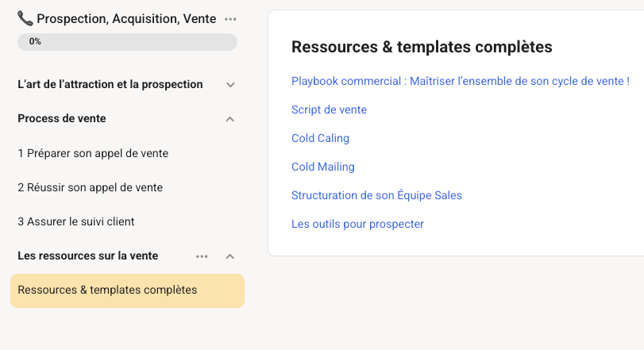Open the Cold Caling resource link
Viewport: 644px width, 350px height.
click(320, 138)
